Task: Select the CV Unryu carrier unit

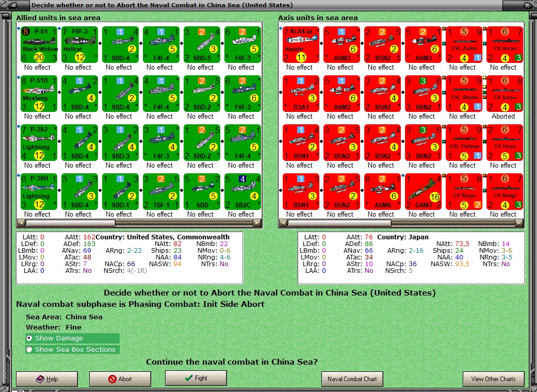Action: coord(505,44)
